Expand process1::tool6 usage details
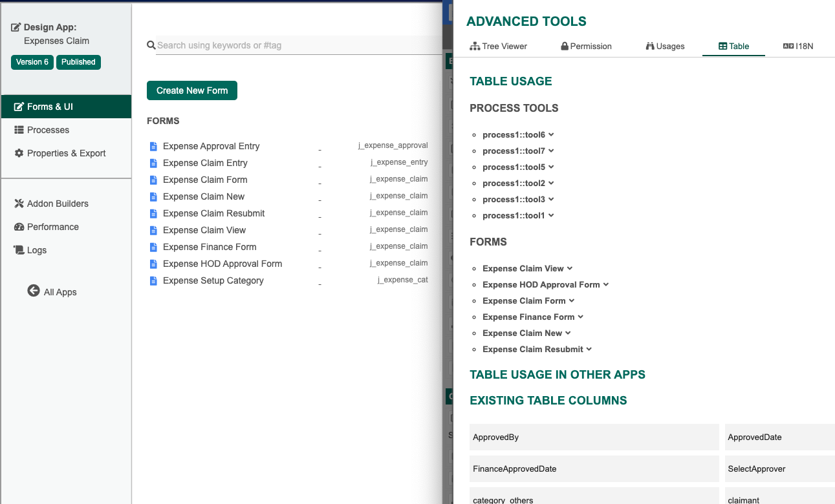Image resolution: width=835 pixels, height=504 pixels. [x=550, y=135]
